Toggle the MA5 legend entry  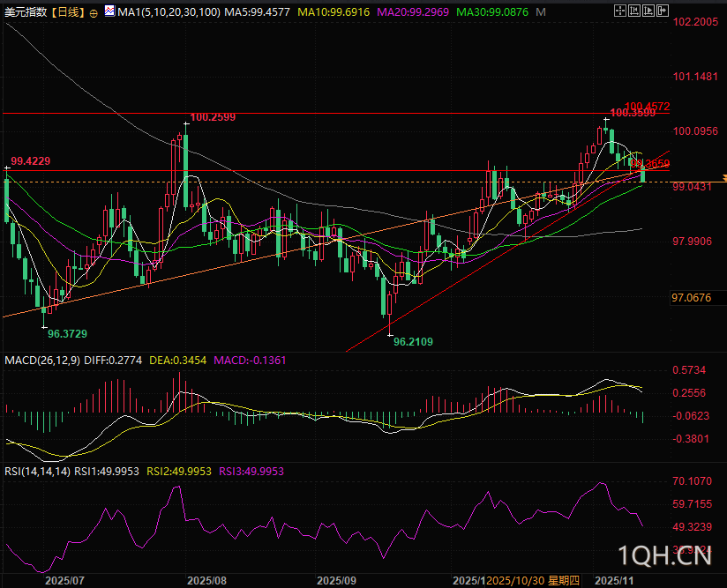click(257, 13)
